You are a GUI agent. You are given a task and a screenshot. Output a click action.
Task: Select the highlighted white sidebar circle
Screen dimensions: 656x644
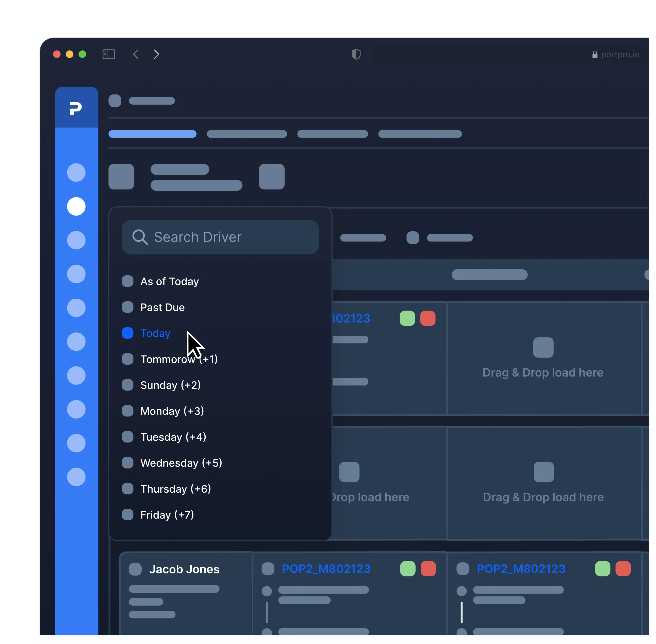click(76, 206)
